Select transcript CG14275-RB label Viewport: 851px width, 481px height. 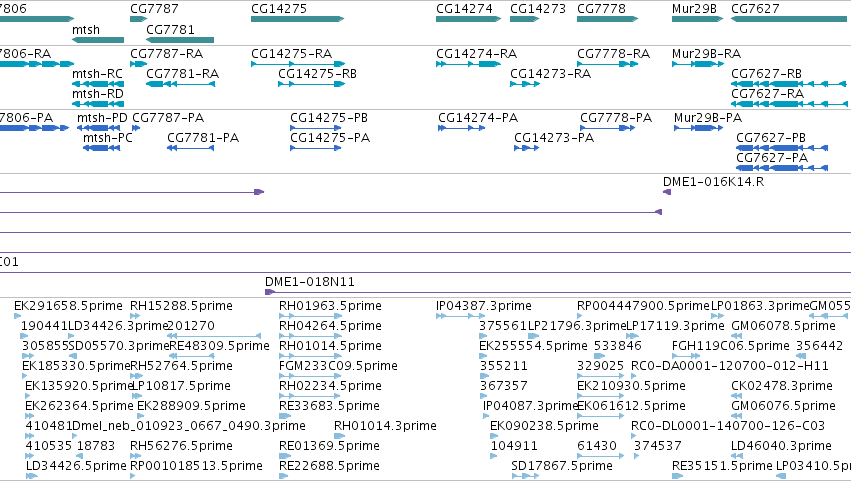[317, 74]
